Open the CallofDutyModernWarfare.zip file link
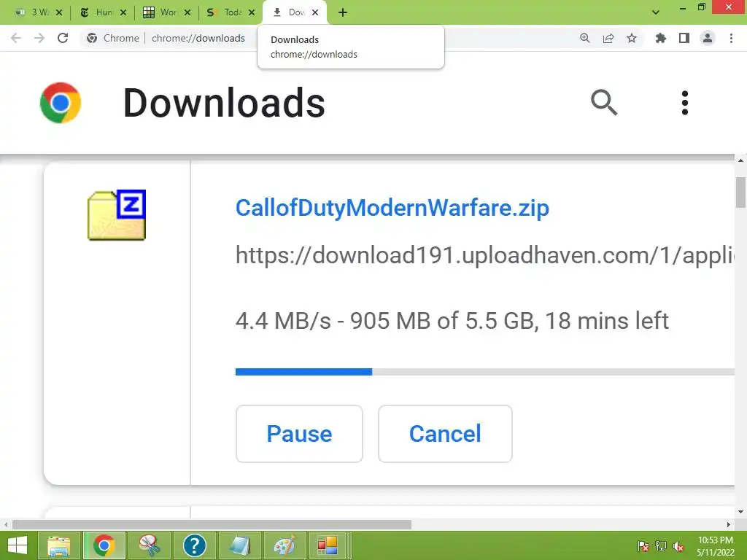The height and width of the screenshot is (560, 747). click(x=392, y=208)
